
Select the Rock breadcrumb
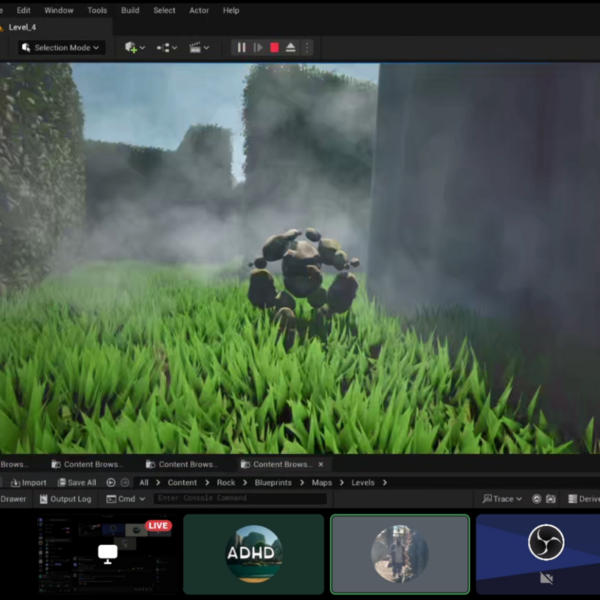pos(226,483)
